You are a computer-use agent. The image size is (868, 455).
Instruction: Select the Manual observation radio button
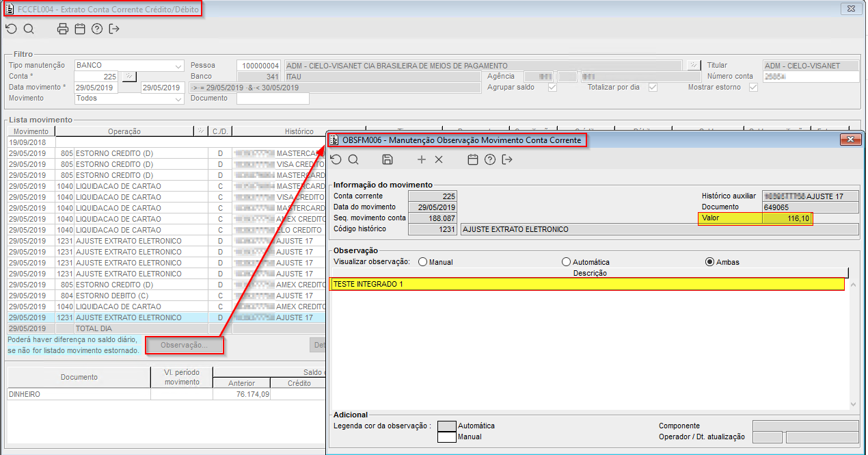point(422,262)
